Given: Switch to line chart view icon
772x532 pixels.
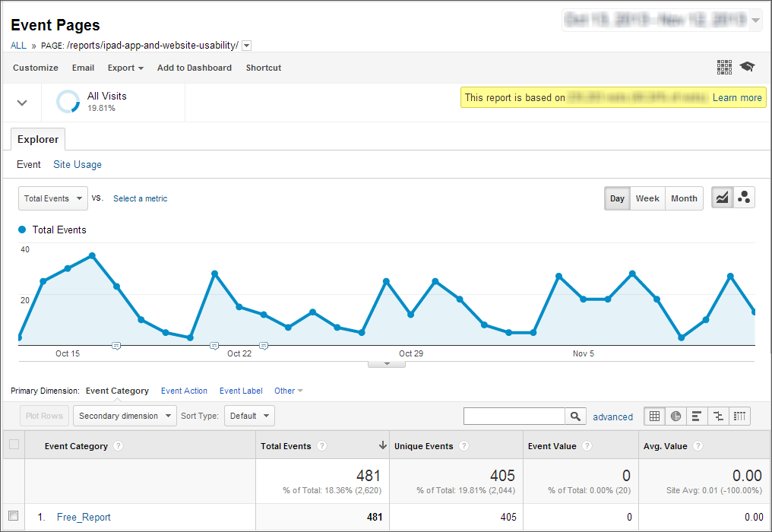Looking at the screenshot, I should (x=722, y=198).
